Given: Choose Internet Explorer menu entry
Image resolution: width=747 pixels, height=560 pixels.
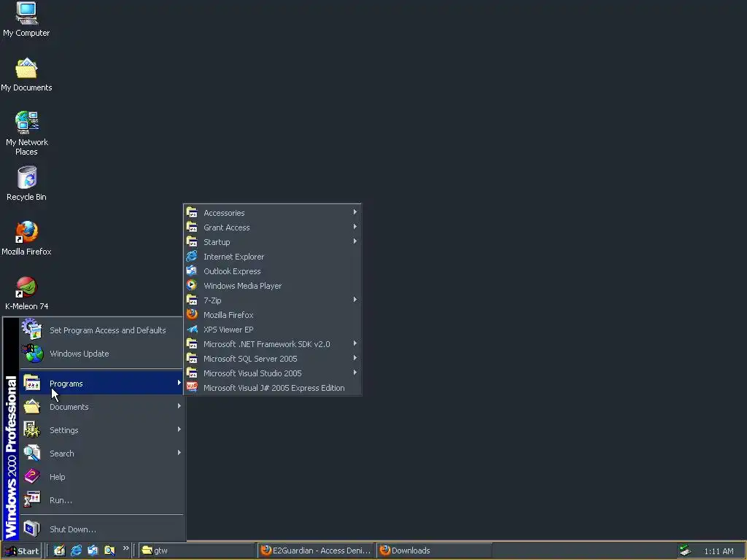Looking at the screenshot, I should click(x=272, y=256).
